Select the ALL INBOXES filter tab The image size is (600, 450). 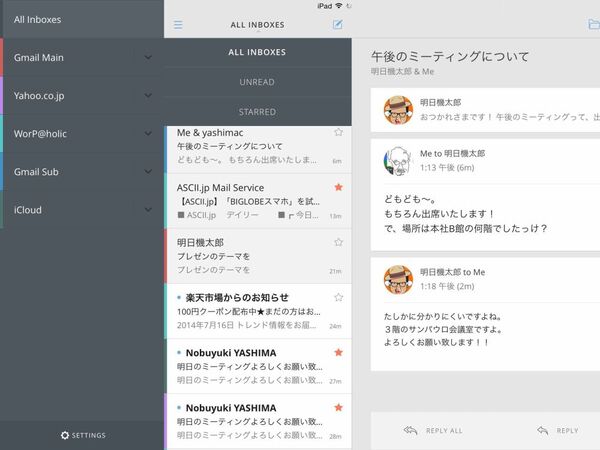(257, 52)
